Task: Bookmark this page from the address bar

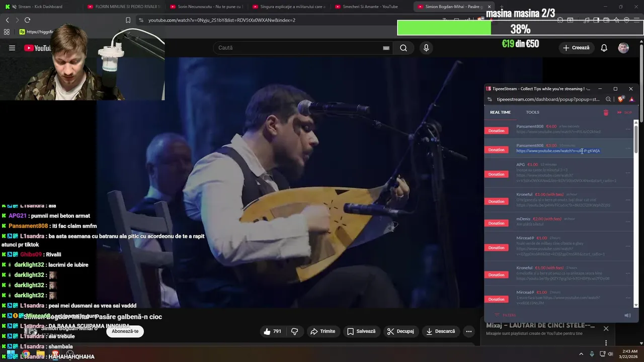Action: coord(128,20)
